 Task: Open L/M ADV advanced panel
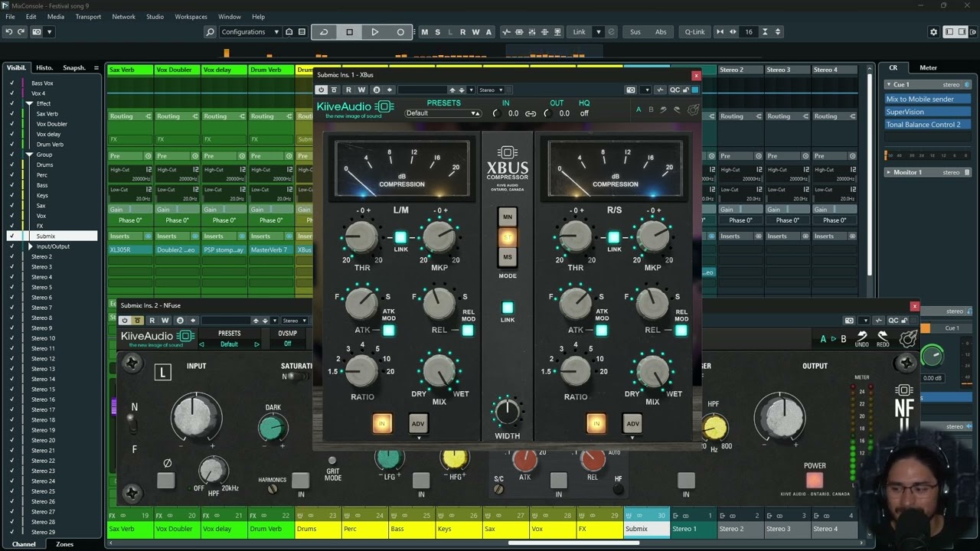pos(418,423)
